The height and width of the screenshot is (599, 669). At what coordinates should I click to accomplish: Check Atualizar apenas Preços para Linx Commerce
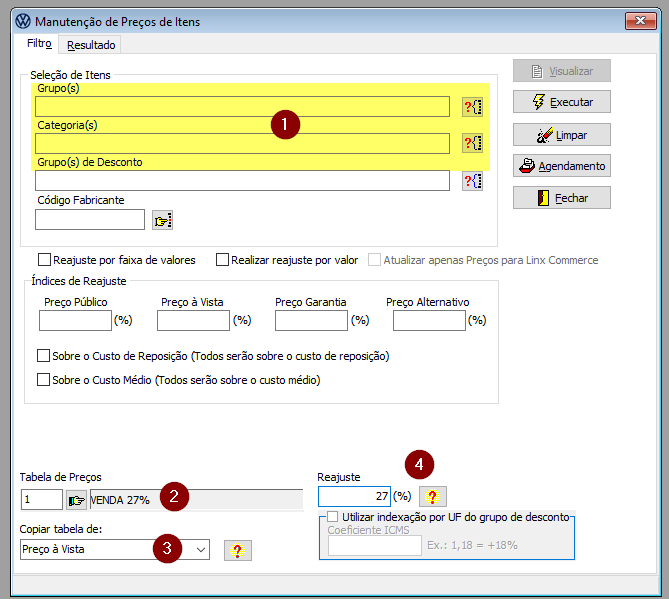374,259
